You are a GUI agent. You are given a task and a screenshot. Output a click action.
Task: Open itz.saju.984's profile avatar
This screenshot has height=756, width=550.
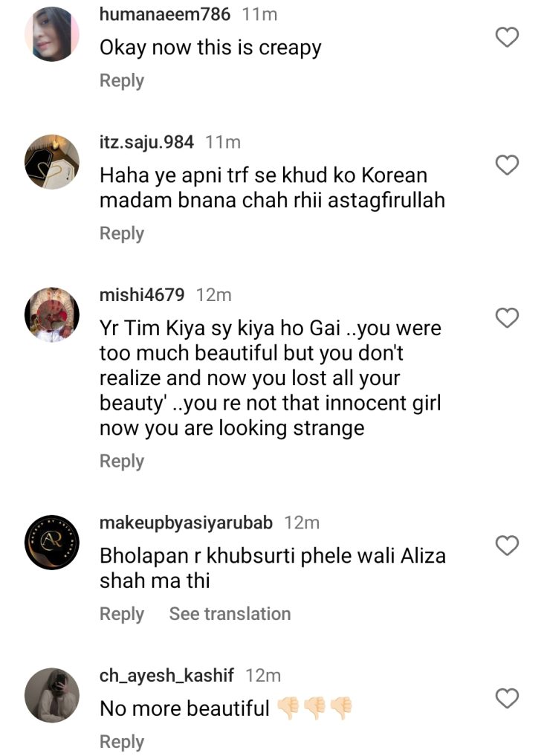[52, 162]
